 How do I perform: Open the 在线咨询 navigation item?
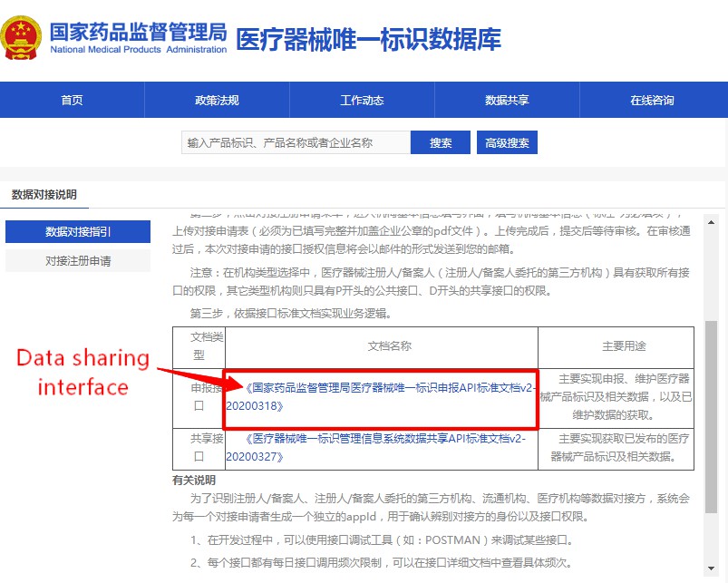(x=652, y=101)
